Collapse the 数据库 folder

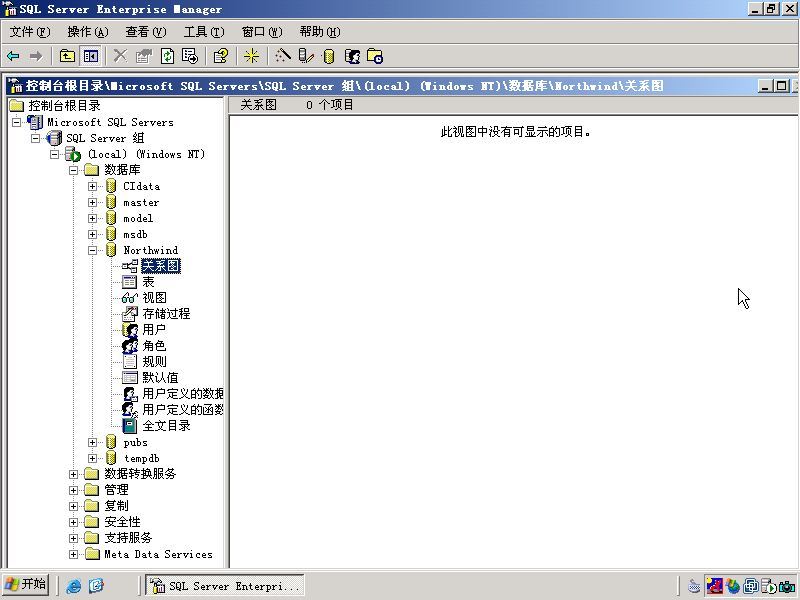(x=73, y=170)
